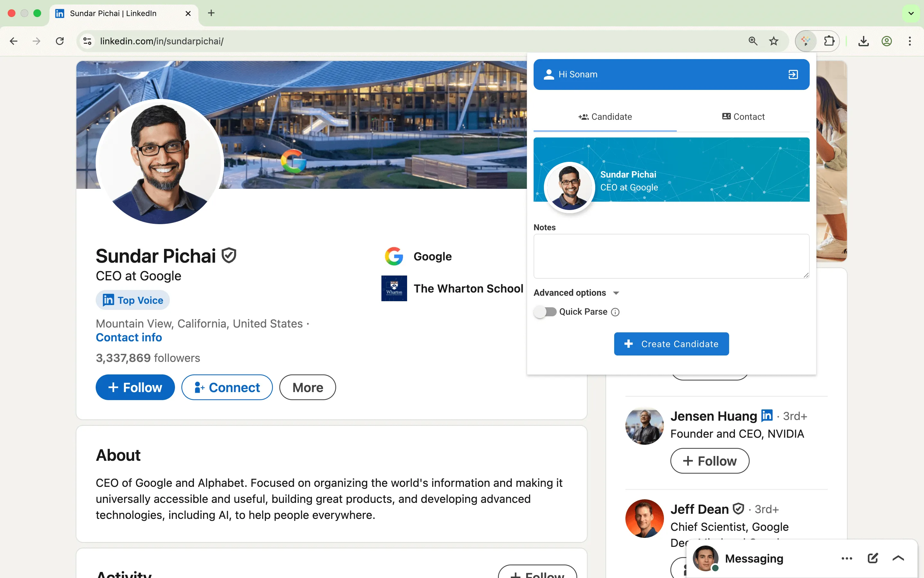
Task: Open a new browser tab
Action: coord(211,13)
